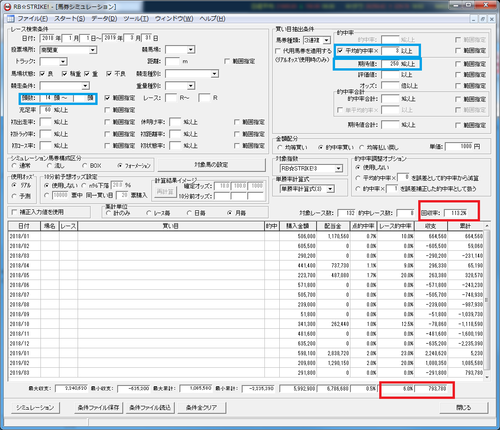Open the データ(D) menu
Screen dimensions: 500x430
tap(104, 19)
